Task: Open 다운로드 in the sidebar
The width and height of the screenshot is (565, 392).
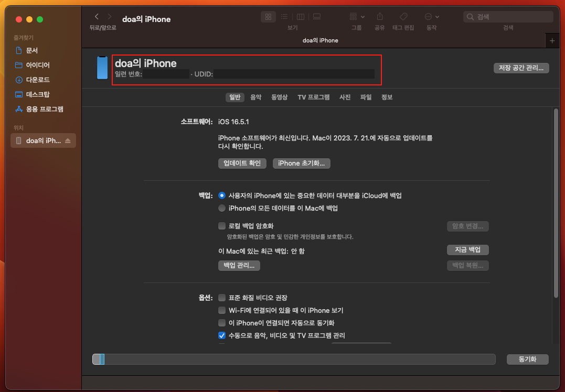Action: [32, 80]
